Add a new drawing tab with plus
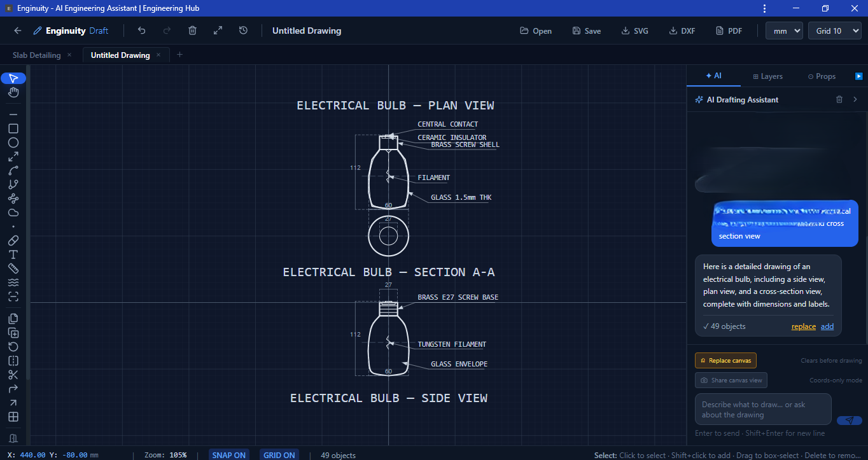 coord(179,55)
